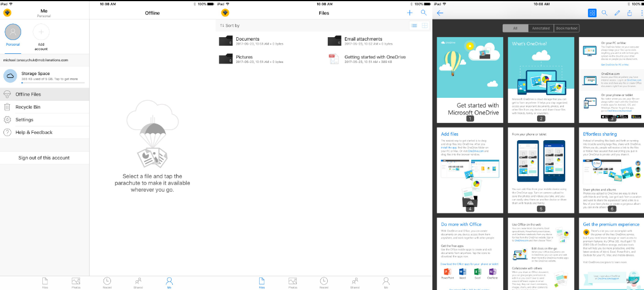Image resolution: width=644 pixels, height=290 pixels.
Task: Open page 6 Effortless sharing thumbnail
Action: click(611, 170)
